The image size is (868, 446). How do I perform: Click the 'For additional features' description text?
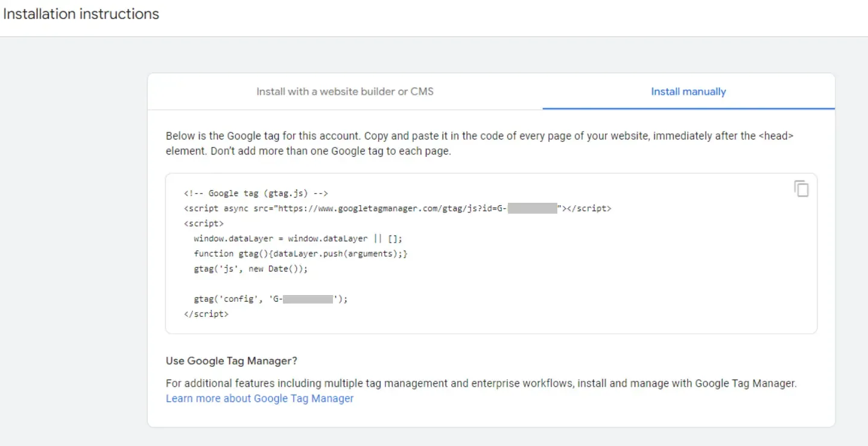point(481,383)
